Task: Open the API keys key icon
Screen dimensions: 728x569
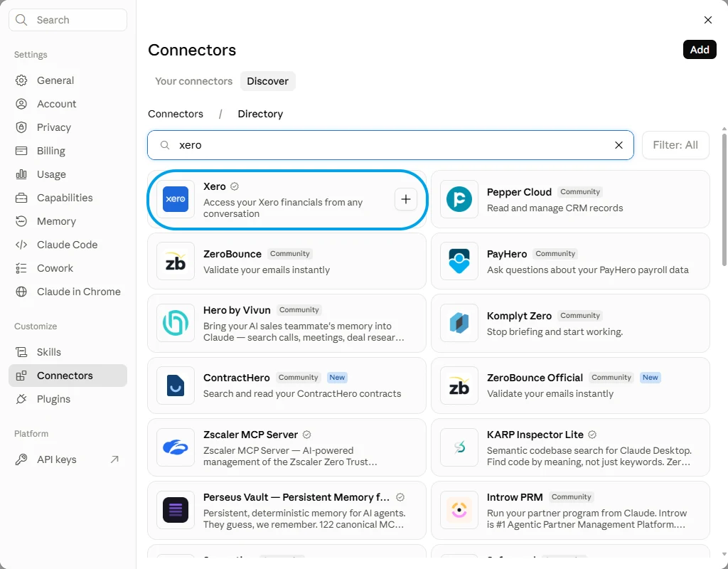Action: click(21, 459)
